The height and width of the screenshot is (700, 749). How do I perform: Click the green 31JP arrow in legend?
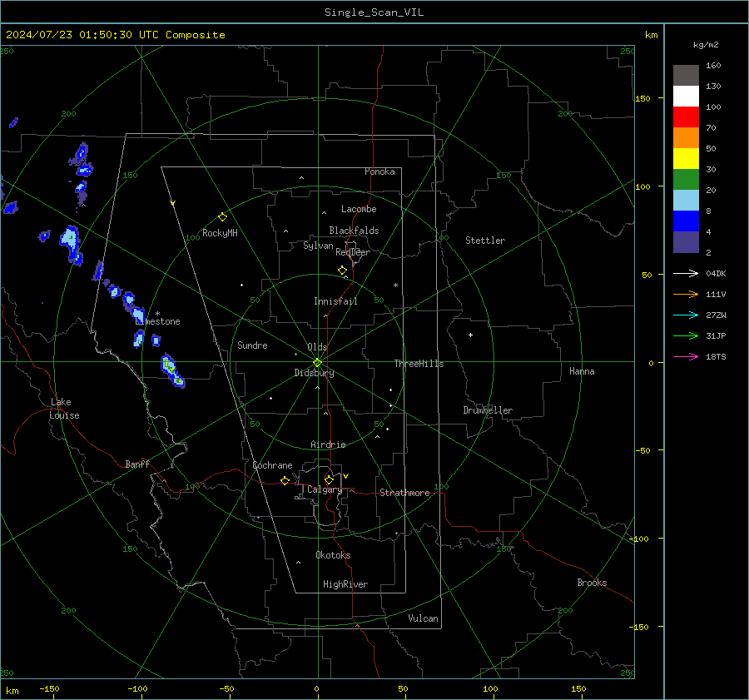click(686, 336)
